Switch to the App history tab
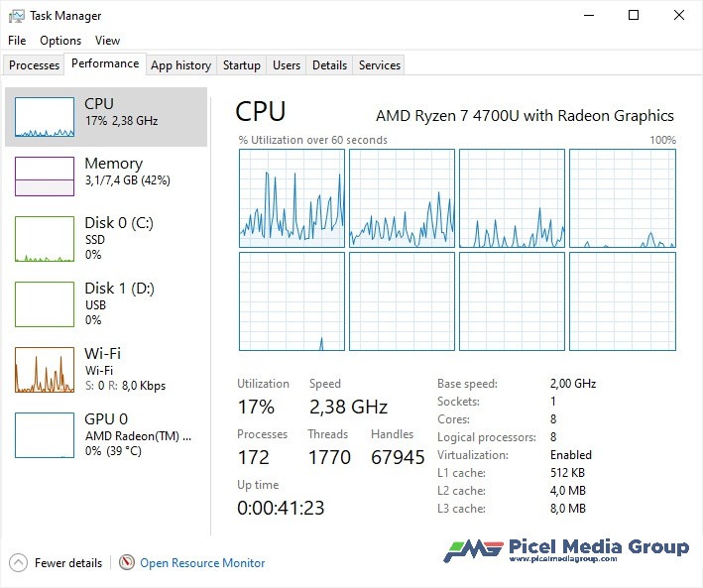 [180, 65]
